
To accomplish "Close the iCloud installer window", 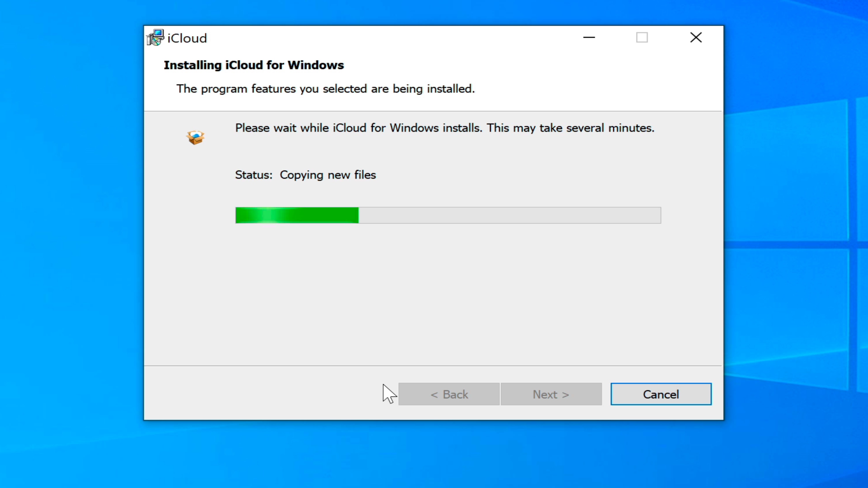I will (x=696, y=37).
